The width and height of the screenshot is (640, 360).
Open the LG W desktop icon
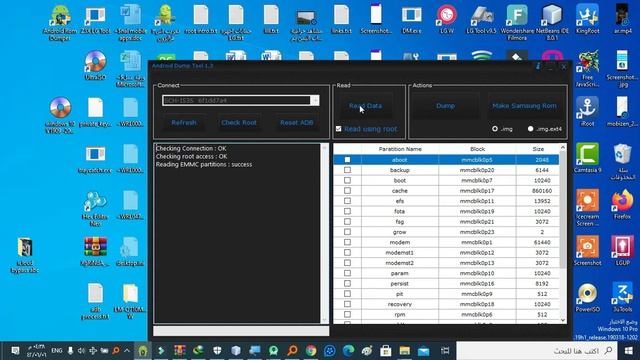tap(447, 19)
